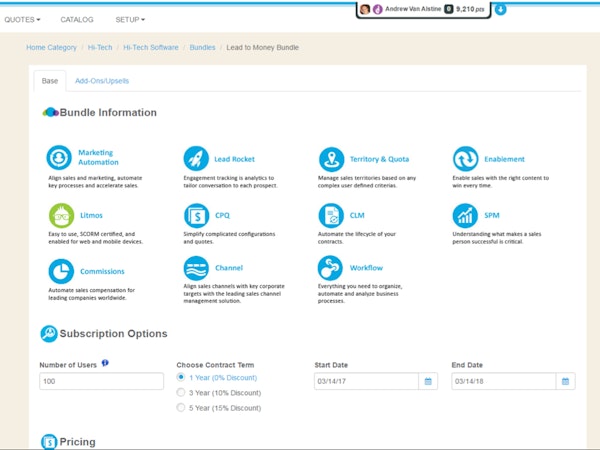
Task: Open the Start Date calendar picker
Action: click(x=428, y=381)
